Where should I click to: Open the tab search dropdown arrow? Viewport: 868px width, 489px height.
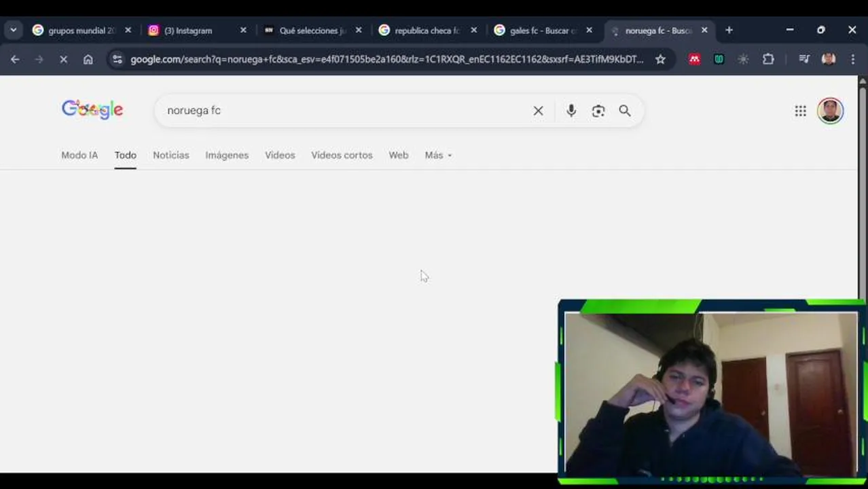(14, 30)
